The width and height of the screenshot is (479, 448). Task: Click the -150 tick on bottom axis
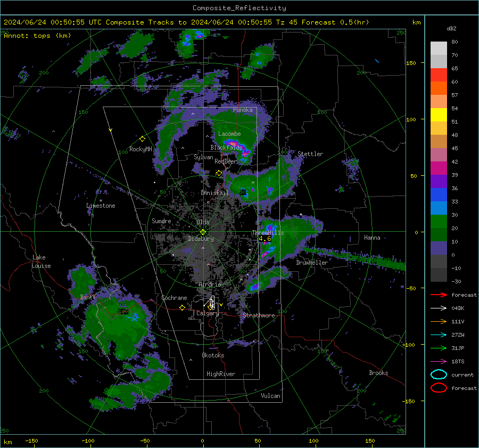click(31, 441)
